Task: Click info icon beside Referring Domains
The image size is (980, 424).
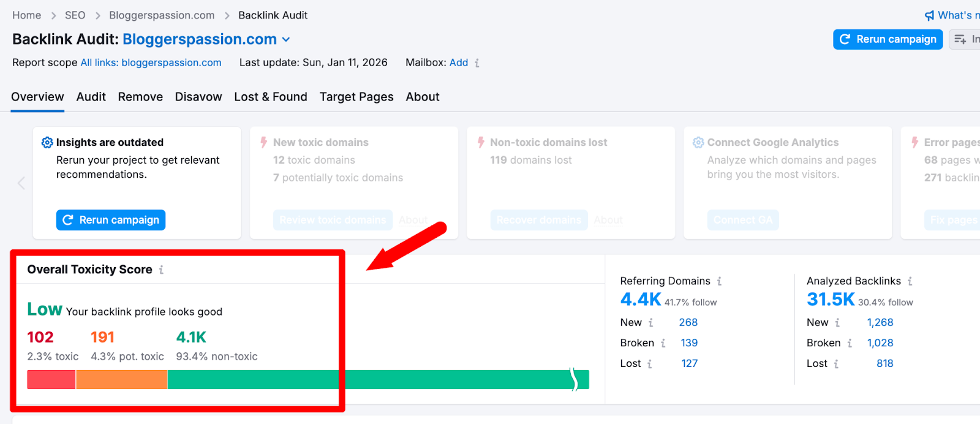Action: tap(719, 281)
